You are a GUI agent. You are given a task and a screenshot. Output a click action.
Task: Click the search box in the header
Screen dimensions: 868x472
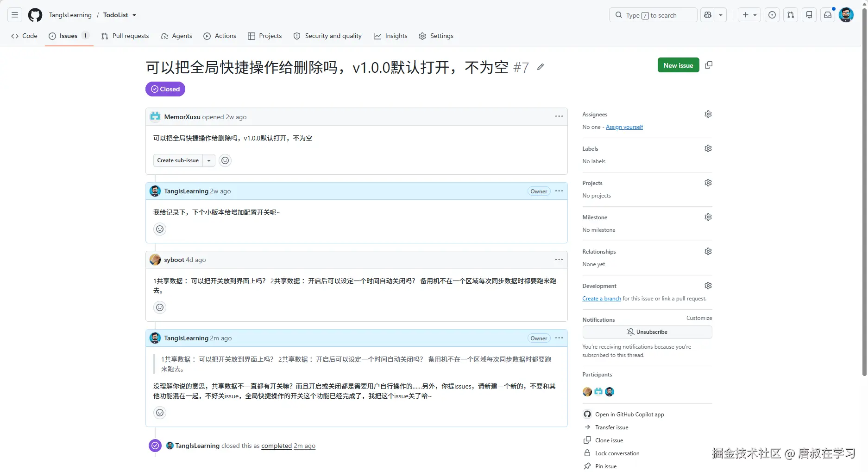(x=653, y=15)
